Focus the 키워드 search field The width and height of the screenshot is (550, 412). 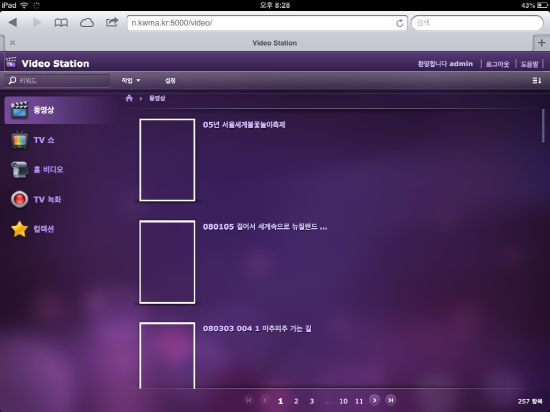tap(57, 81)
